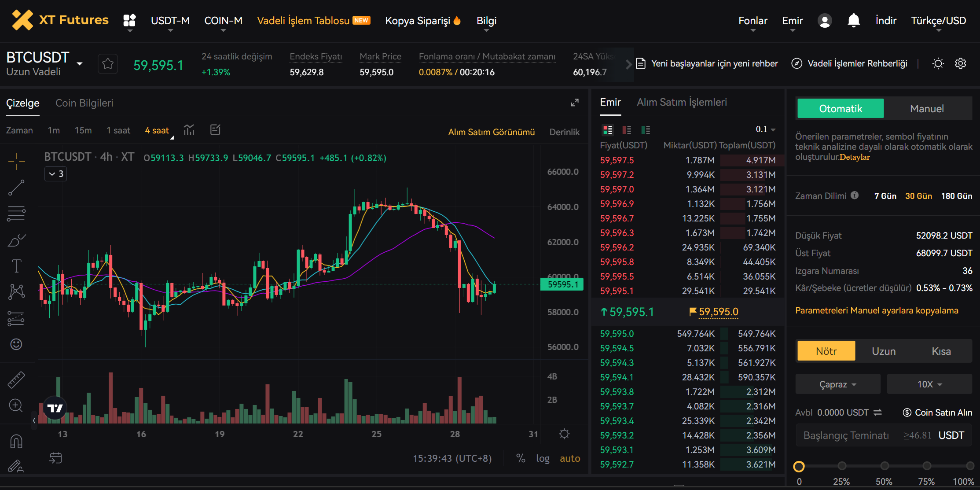Switch strategy mode to Manuel
This screenshot has height=490, width=980.
click(x=927, y=108)
